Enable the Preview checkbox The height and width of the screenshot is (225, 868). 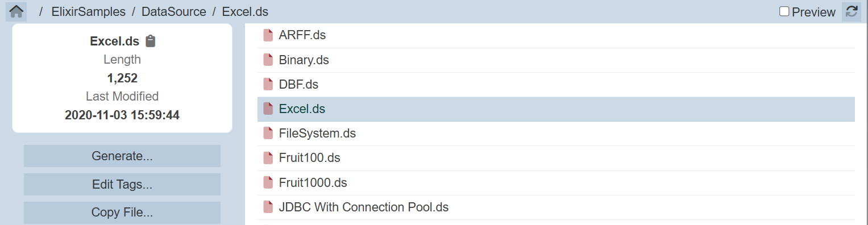784,11
